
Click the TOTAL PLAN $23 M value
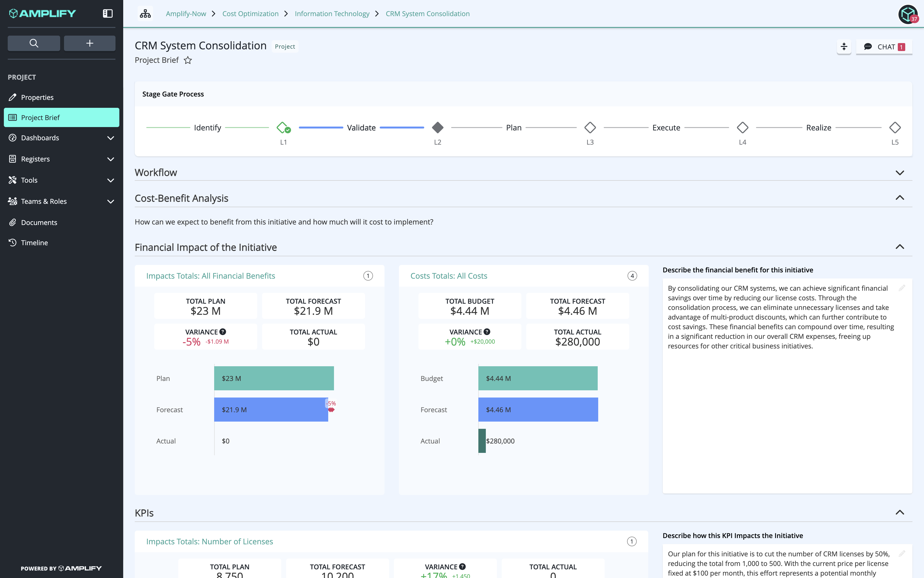pyautogui.click(x=206, y=311)
